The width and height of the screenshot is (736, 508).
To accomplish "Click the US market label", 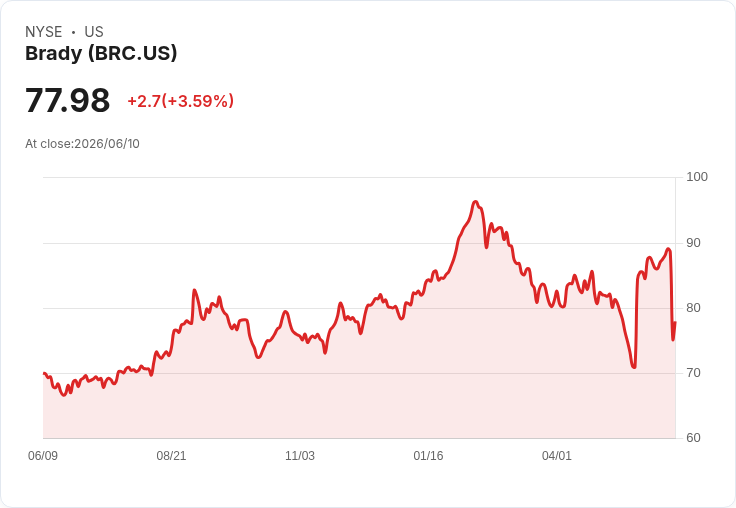I will (94, 31).
